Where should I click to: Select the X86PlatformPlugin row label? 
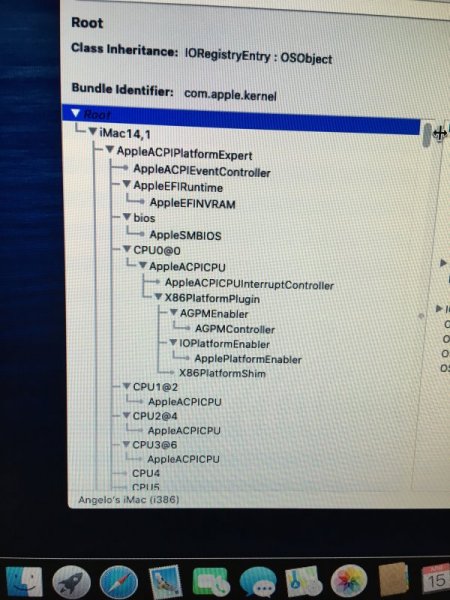pos(212,298)
